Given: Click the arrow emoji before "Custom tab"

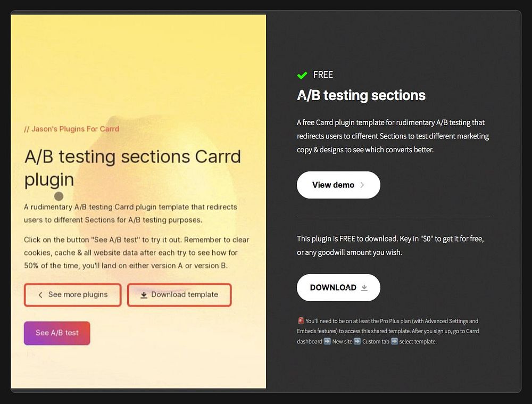Looking at the screenshot, I should tap(357, 341).
